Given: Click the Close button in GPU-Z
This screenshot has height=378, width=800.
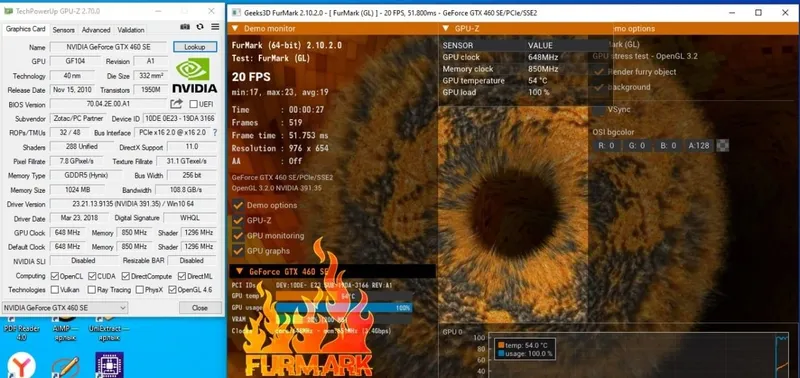Looking at the screenshot, I should (200, 308).
